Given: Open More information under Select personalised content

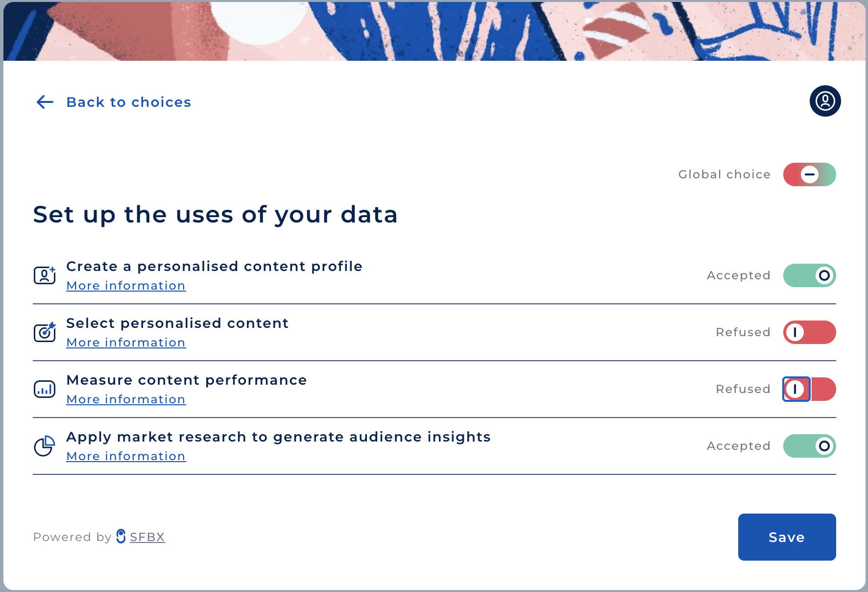Looking at the screenshot, I should 126,342.
